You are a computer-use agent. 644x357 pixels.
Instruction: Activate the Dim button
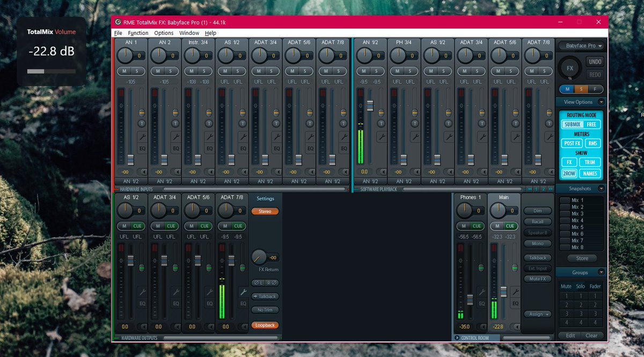pyautogui.click(x=537, y=211)
